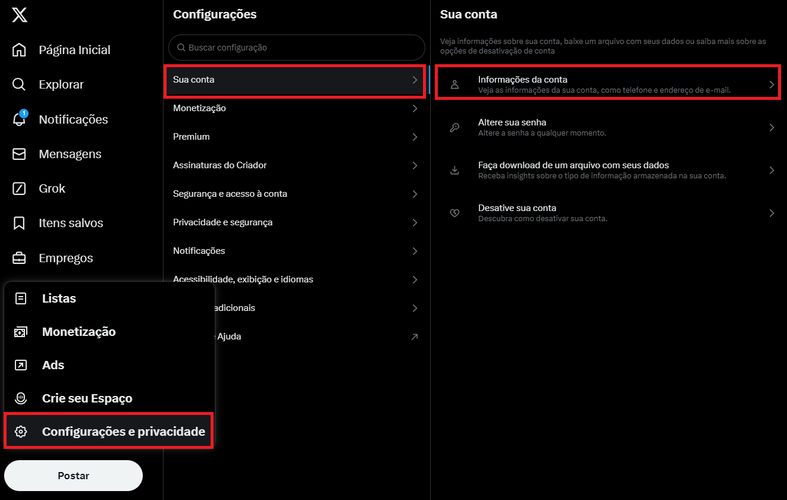This screenshot has height=500, width=787.
Task: Click the Explorar magnifier icon
Action: [x=19, y=84]
